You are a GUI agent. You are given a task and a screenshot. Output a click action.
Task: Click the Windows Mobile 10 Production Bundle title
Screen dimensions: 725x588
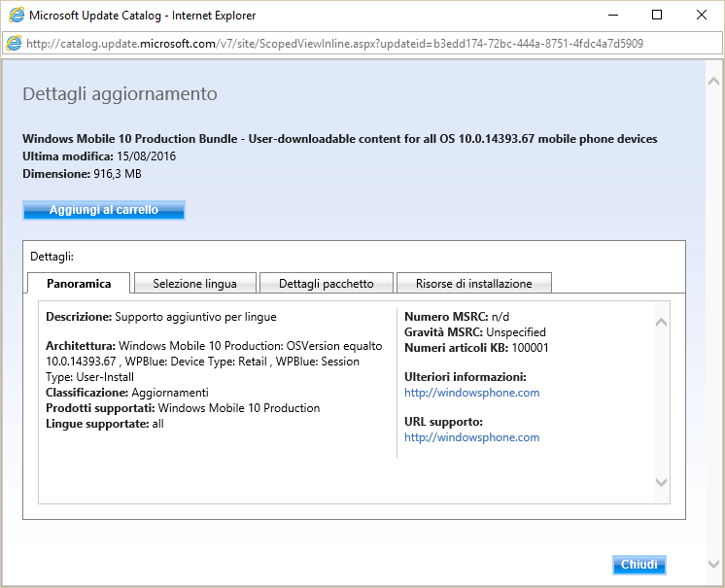340,139
